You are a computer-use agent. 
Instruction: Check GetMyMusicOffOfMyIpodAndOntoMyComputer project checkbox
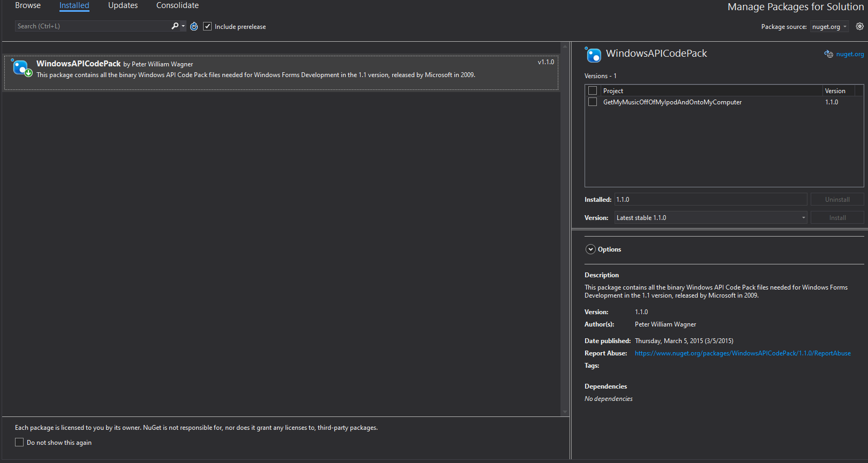593,102
